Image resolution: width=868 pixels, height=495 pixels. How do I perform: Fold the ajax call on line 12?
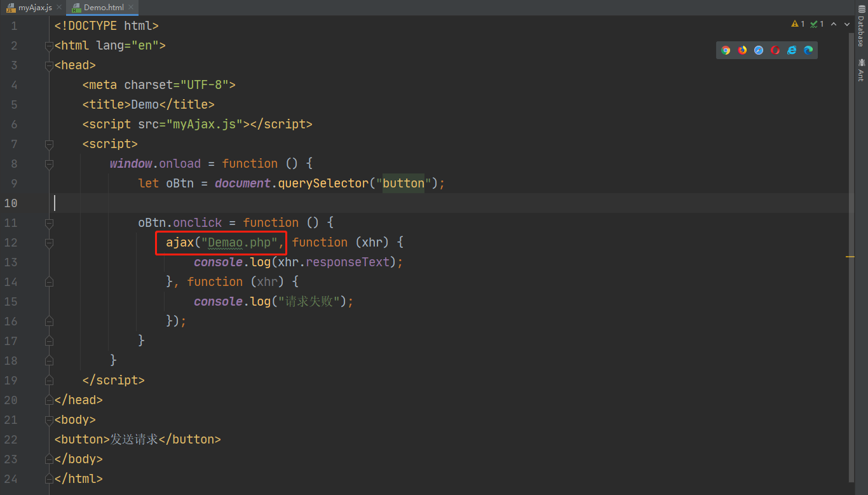tap(49, 243)
